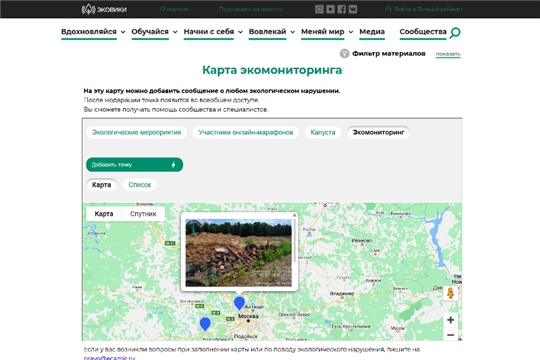Click the Pegman street view icon
The height and width of the screenshot is (360, 540).
tap(450, 294)
